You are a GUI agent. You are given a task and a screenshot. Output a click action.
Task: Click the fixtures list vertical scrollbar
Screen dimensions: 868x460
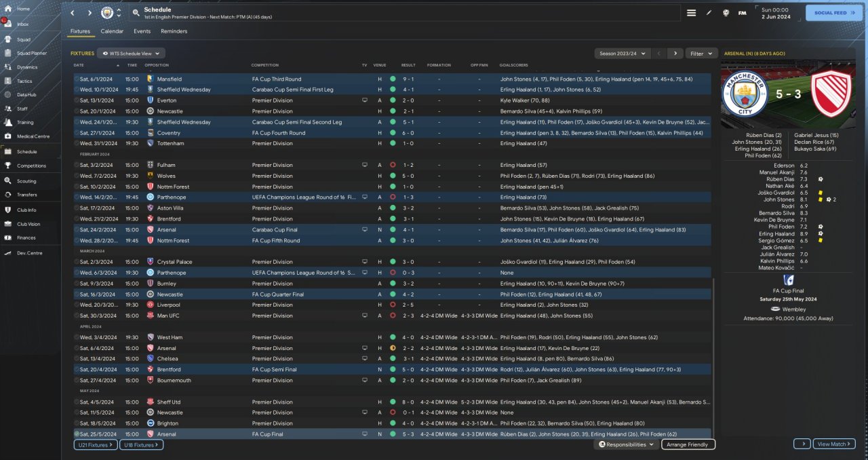click(x=714, y=358)
